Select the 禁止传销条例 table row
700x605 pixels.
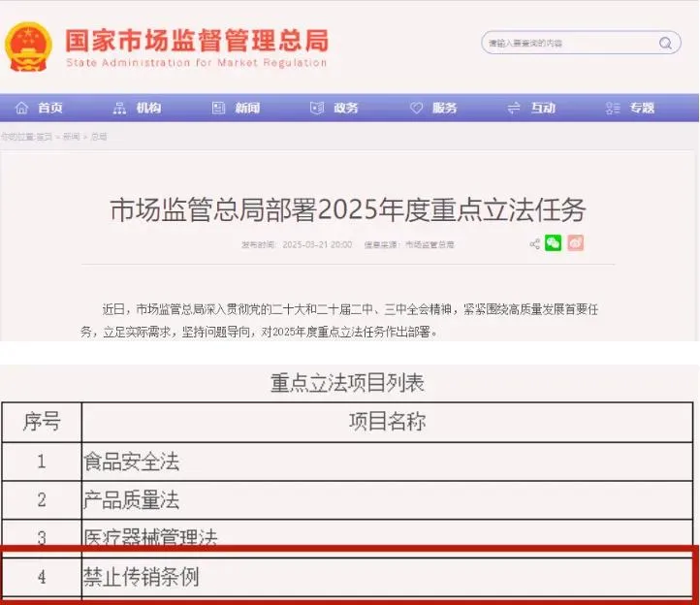(x=347, y=577)
